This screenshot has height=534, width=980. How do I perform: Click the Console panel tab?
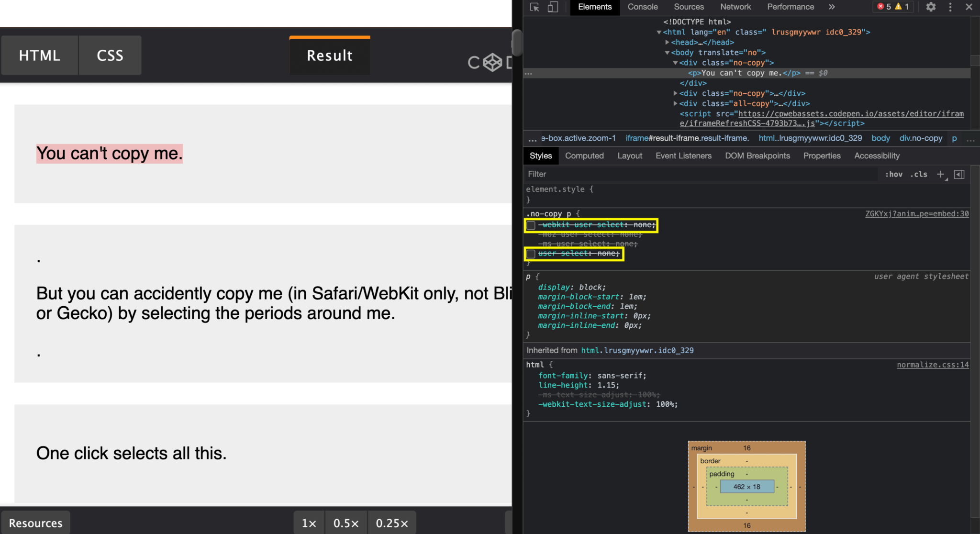click(x=642, y=7)
